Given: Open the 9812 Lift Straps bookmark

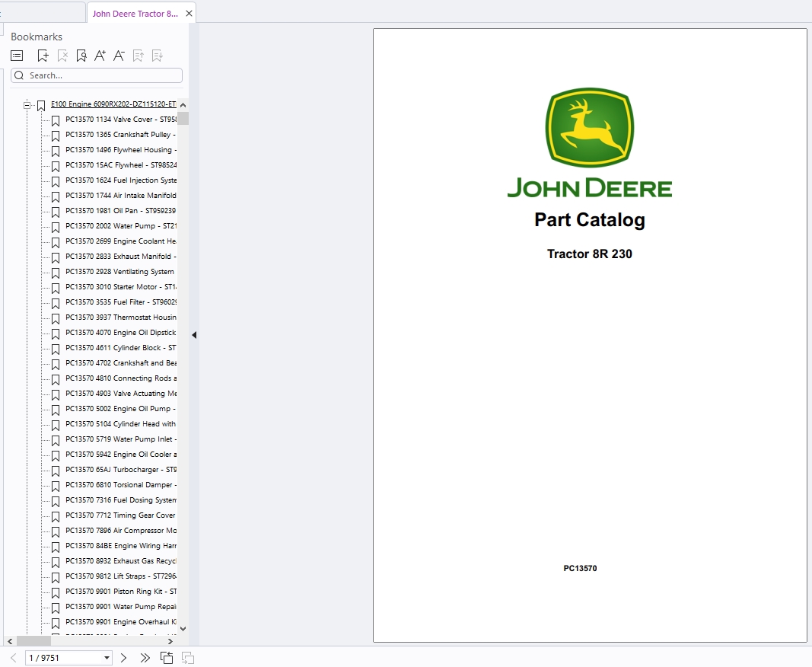Looking at the screenshot, I should click(121, 576).
